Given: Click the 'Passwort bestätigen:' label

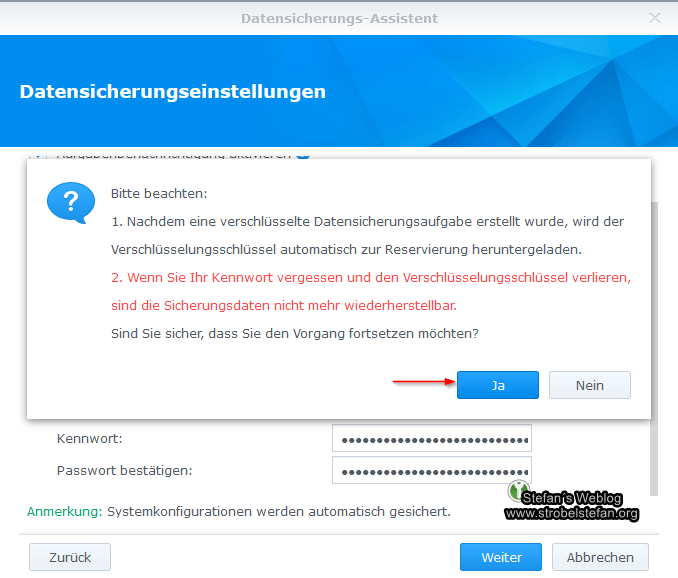Looking at the screenshot, I should click(125, 470).
